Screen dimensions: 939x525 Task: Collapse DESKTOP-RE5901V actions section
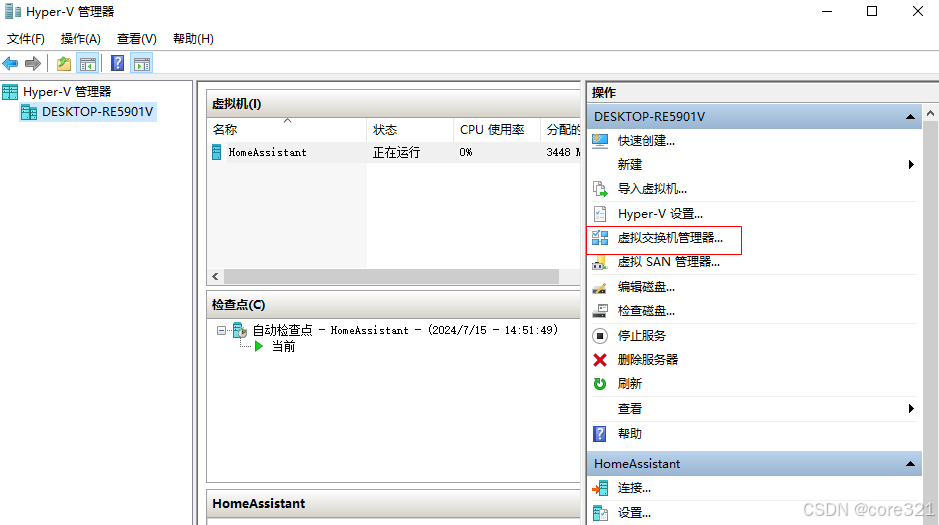910,117
